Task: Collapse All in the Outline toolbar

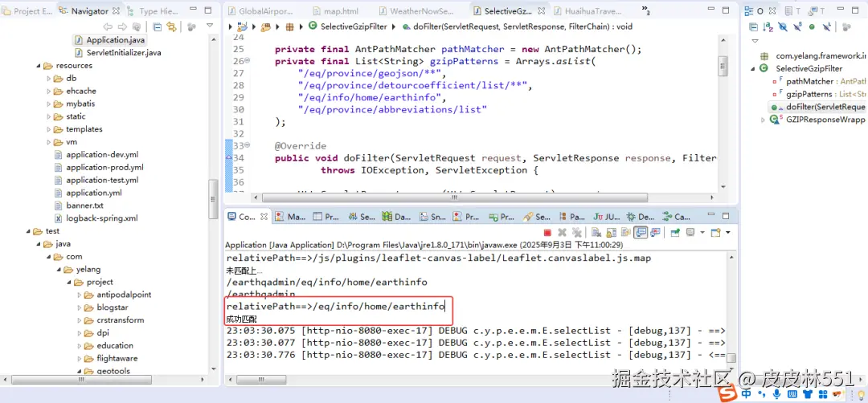Action: [753, 26]
